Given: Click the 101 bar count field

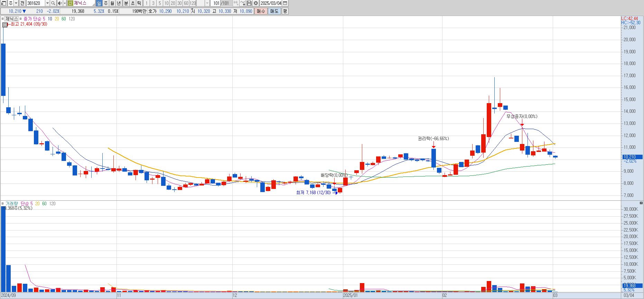Looking at the screenshot, I should 216,3.
